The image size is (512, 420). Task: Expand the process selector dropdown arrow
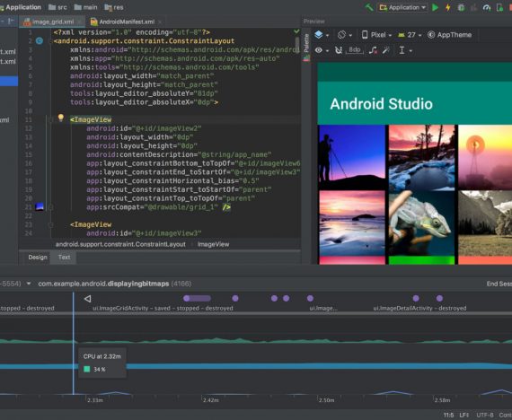[x=29, y=284]
